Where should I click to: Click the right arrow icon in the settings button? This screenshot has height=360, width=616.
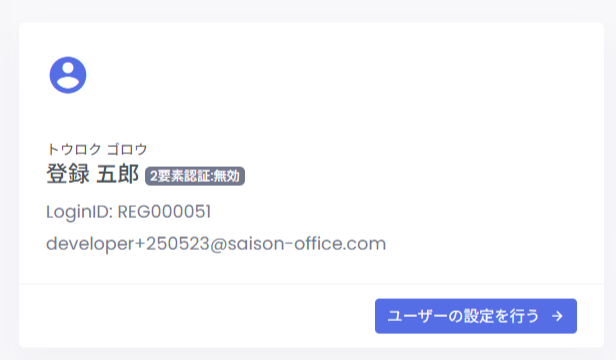click(x=557, y=316)
